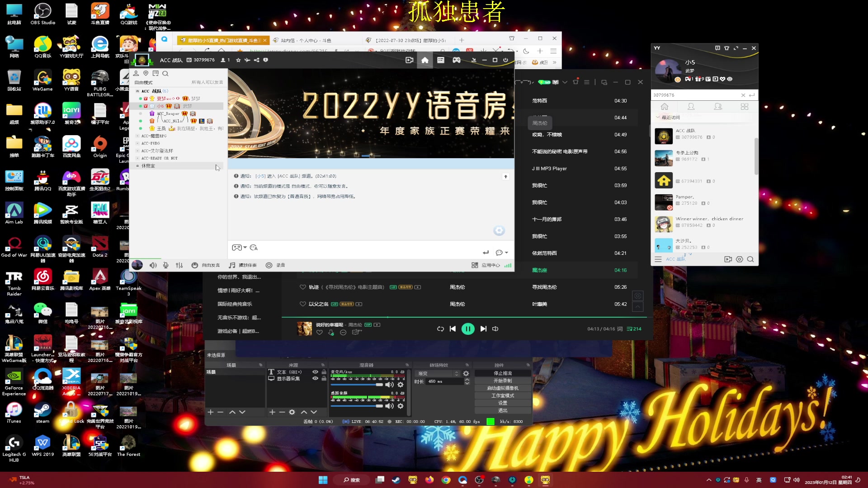Enable loop mode in the music player

[x=440, y=328]
